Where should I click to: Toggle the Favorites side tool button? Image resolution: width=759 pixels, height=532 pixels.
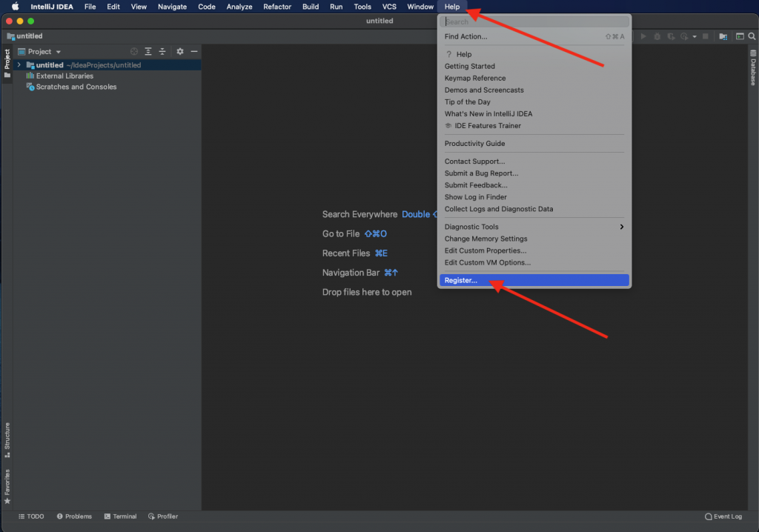(x=7, y=487)
